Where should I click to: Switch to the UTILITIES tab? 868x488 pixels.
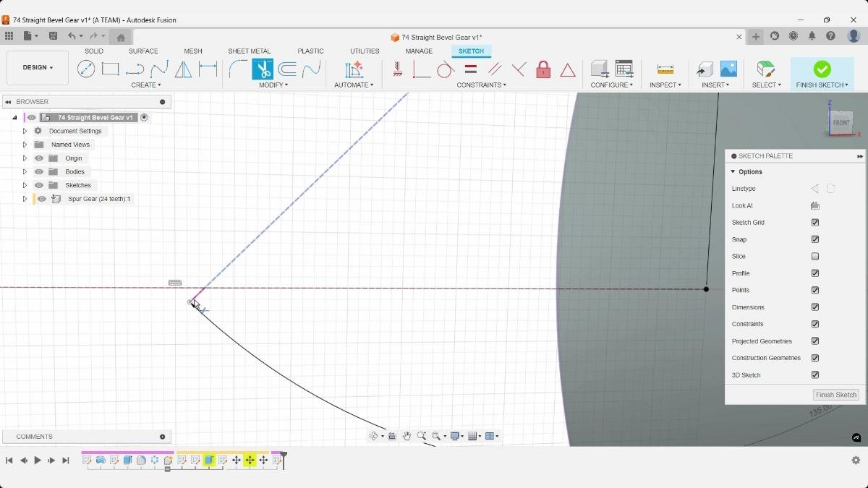(365, 51)
